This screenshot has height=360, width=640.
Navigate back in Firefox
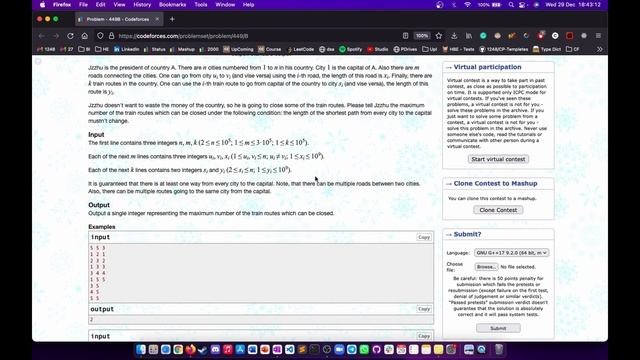42,36
